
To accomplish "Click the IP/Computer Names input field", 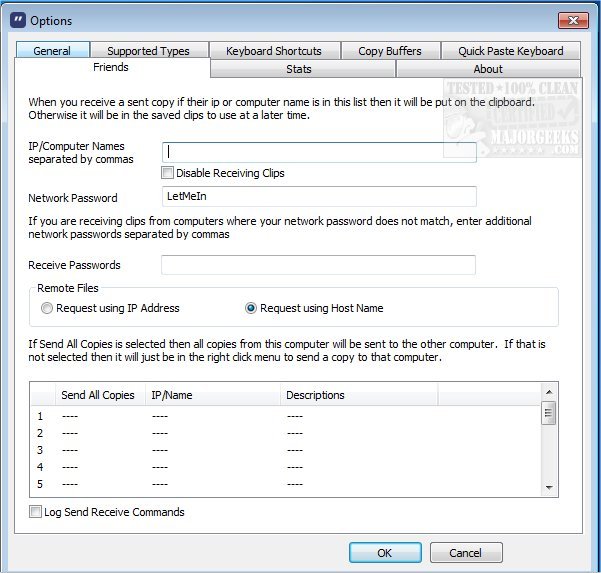I will coord(319,152).
